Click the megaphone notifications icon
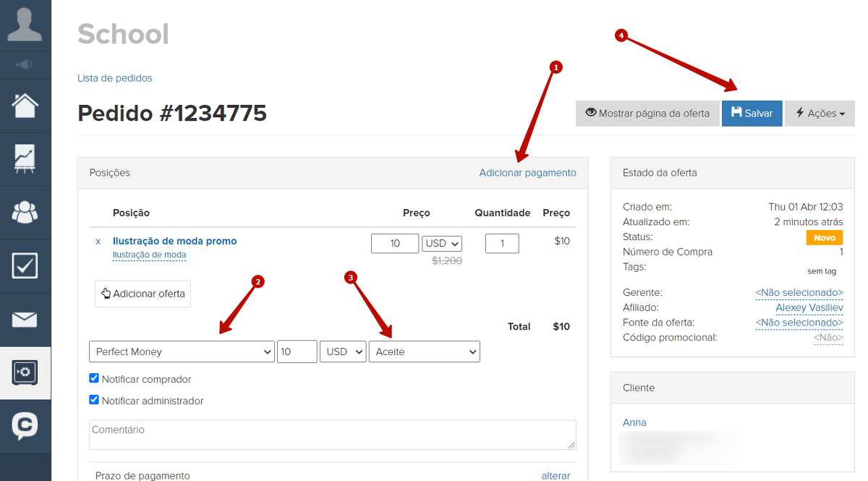This screenshot has width=868, height=481. [x=25, y=65]
